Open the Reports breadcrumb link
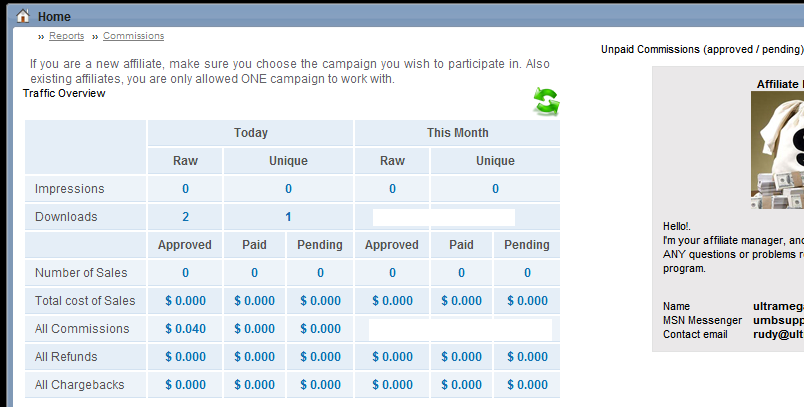The image size is (804, 407). coord(67,36)
